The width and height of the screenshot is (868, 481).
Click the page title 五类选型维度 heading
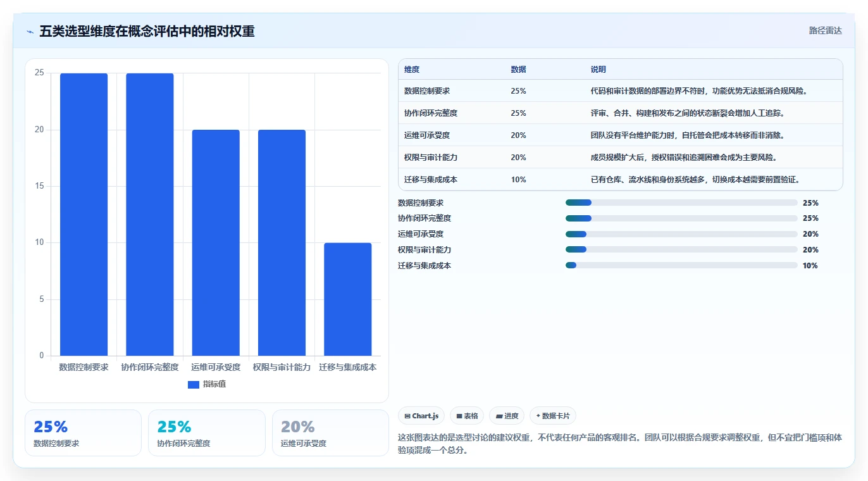[147, 31]
